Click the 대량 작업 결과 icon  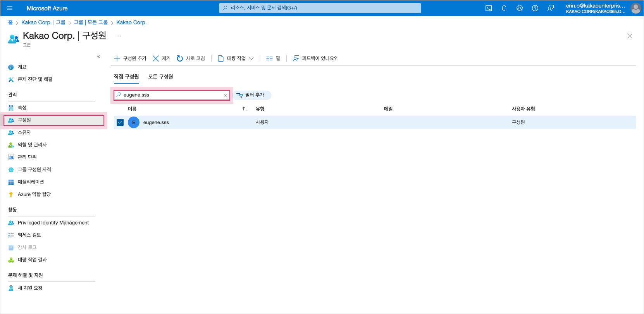tap(11, 260)
